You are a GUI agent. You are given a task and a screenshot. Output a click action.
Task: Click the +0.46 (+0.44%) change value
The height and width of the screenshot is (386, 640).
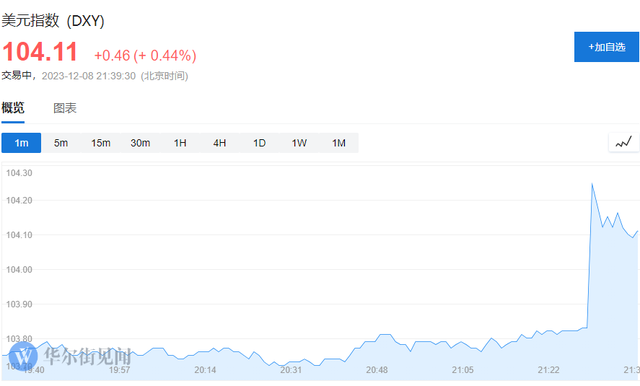tap(145, 55)
